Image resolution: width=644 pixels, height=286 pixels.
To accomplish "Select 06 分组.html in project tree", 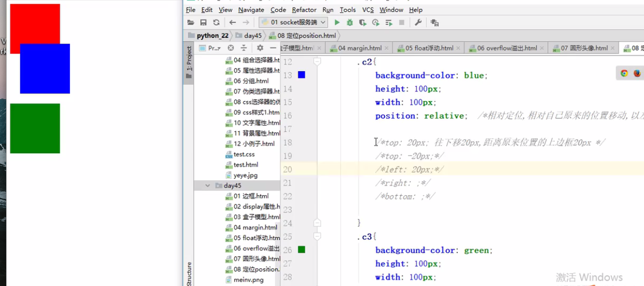I will (247, 81).
